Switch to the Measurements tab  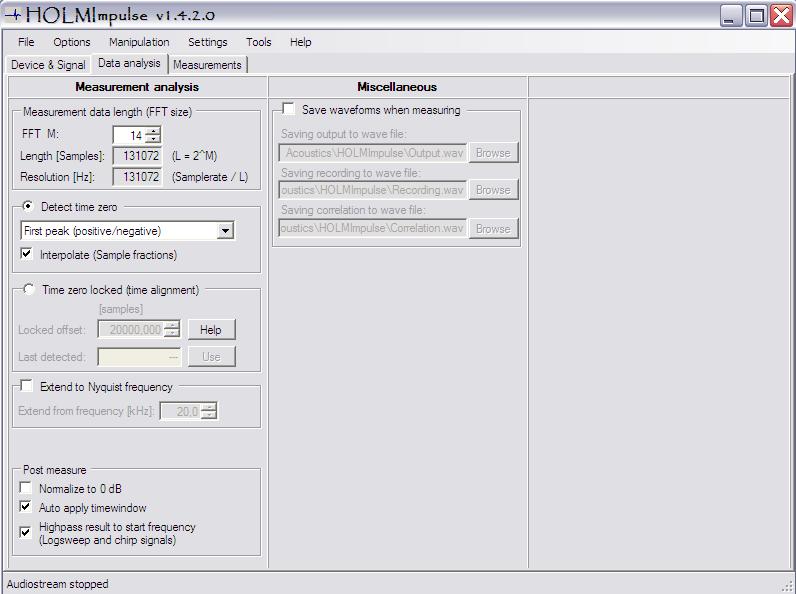(207, 65)
